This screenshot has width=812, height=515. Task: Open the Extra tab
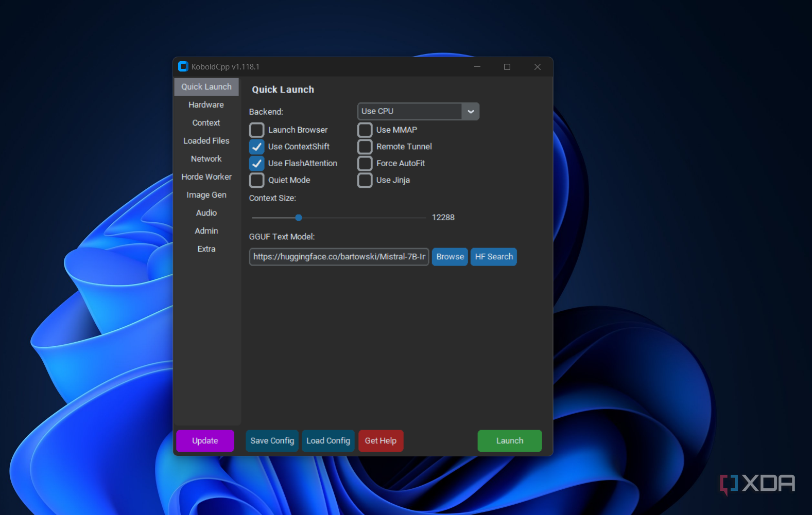point(206,249)
